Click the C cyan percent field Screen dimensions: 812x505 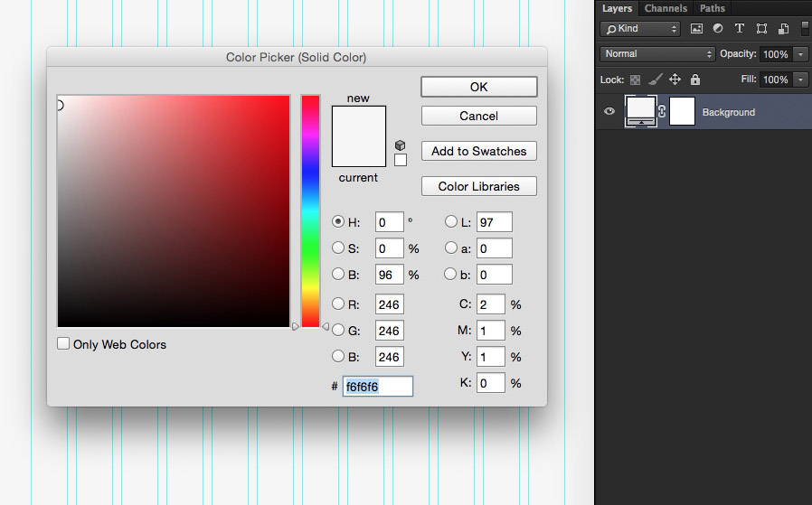coord(491,304)
